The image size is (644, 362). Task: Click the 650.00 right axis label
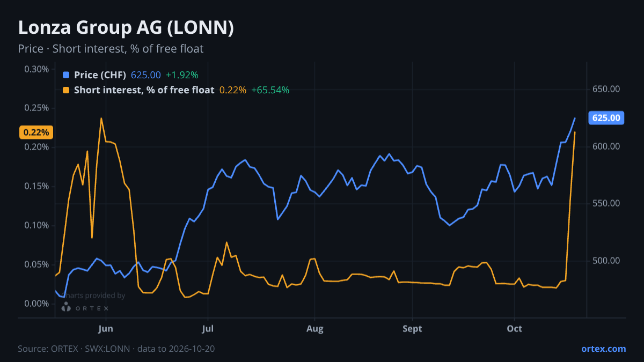tap(606, 89)
